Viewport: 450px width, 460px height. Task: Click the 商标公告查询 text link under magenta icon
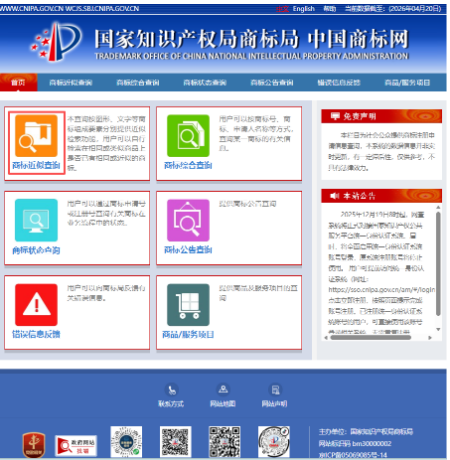[x=188, y=250]
